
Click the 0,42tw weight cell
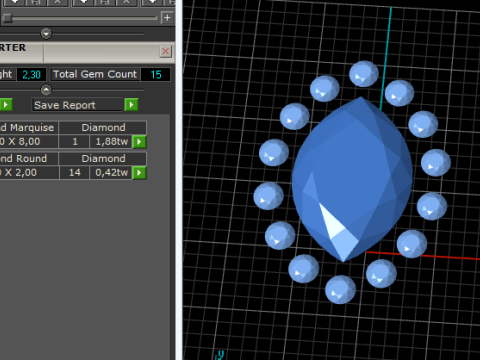111,173
